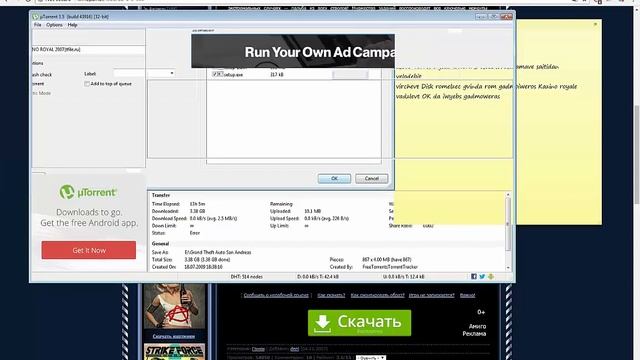640x360 pixels.
Task: Click the scroll up arrow of details pane
Action: click(x=508, y=195)
